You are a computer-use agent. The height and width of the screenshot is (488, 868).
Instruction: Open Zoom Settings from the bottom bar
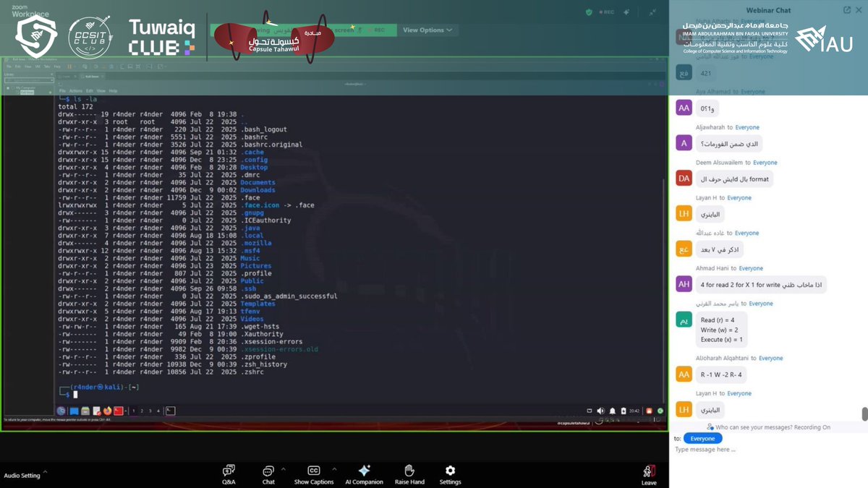point(450,475)
